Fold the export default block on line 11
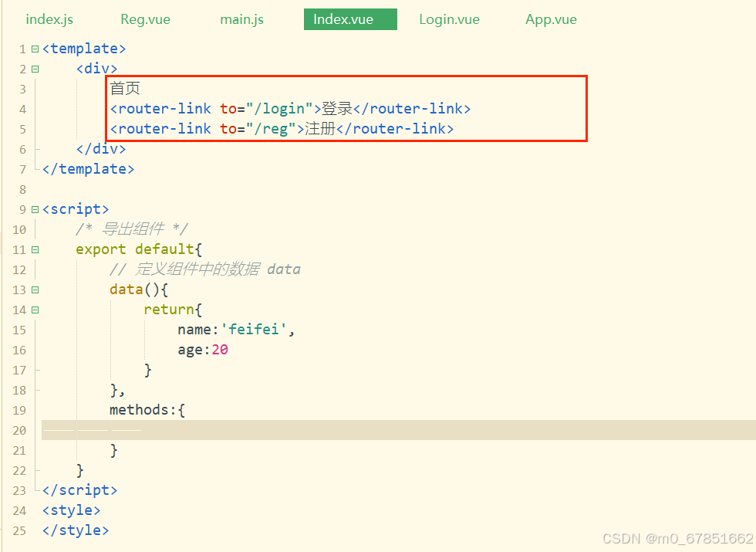This screenshot has height=552, width=756. click(35, 250)
